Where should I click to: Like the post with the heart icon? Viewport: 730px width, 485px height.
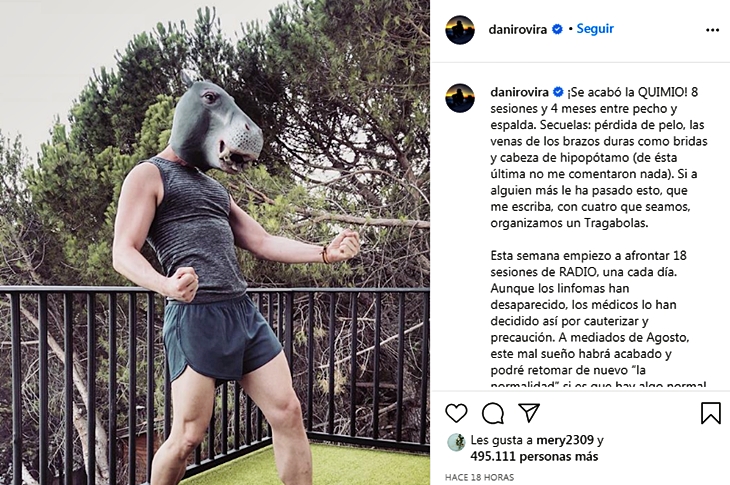(456, 413)
